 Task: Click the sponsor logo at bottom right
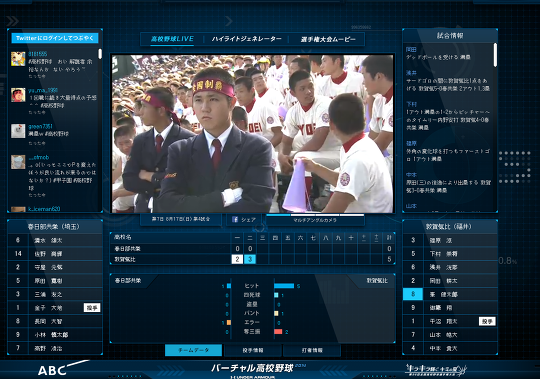pyautogui.click(x=436, y=370)
